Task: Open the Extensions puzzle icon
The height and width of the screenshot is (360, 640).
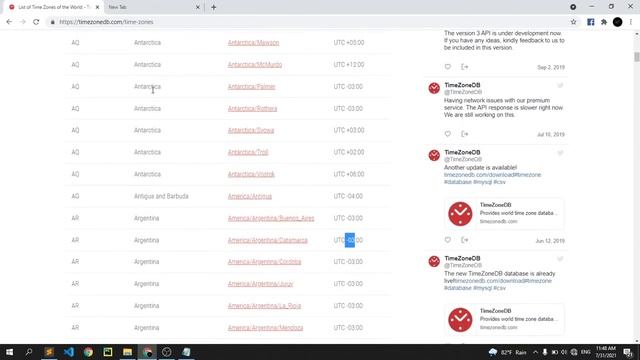Action: point(604,22)
